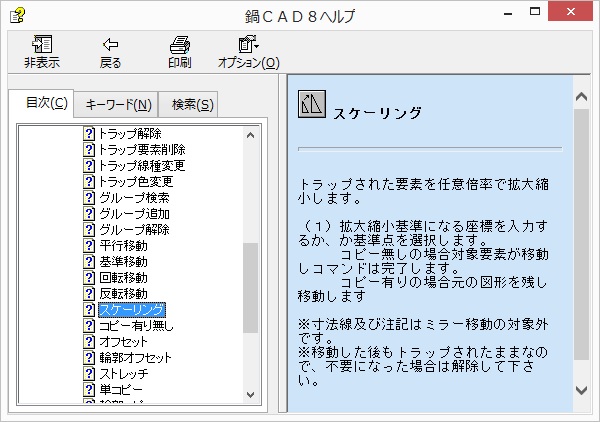Click the topic pane scrollbar thumb
The image size is (600, 422).
click(x=581, y=234)
